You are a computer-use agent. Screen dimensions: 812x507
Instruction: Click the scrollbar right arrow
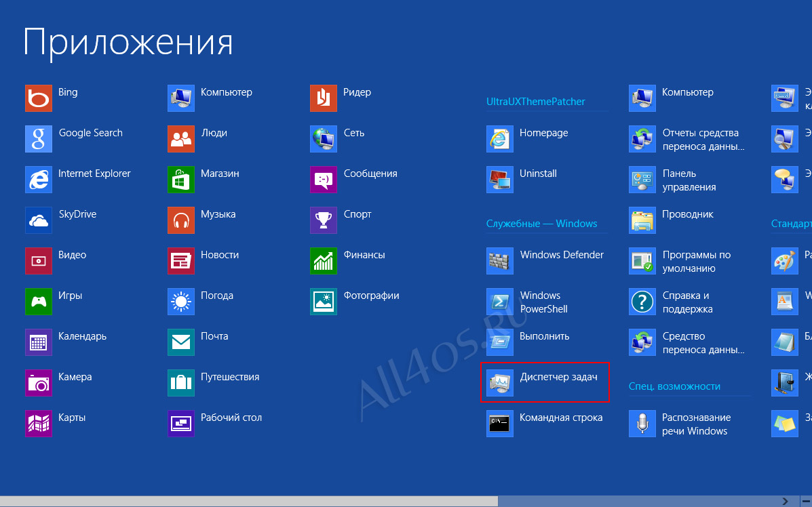click(x=785, y=502)
